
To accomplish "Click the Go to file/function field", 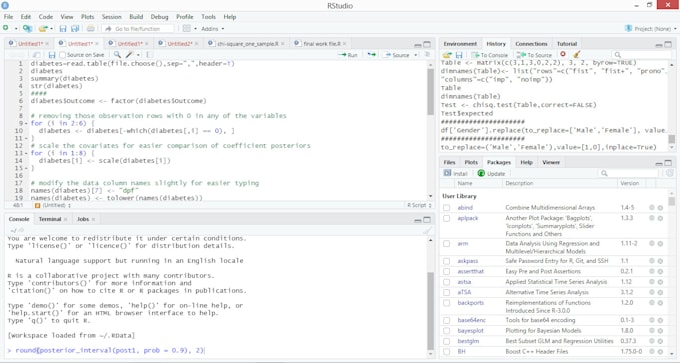I will coord(138,29).
